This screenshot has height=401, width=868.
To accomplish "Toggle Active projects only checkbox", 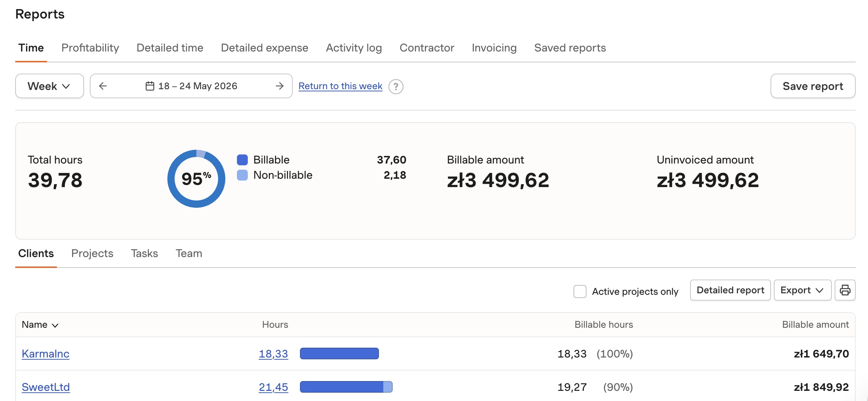I will click(580, 292).
